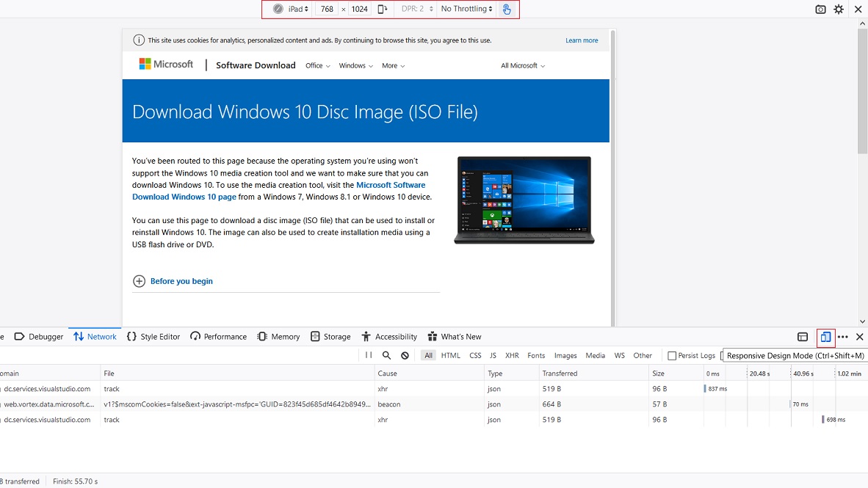
Task: Open No Throttling dropdown
Action: (x=466, y=9)
